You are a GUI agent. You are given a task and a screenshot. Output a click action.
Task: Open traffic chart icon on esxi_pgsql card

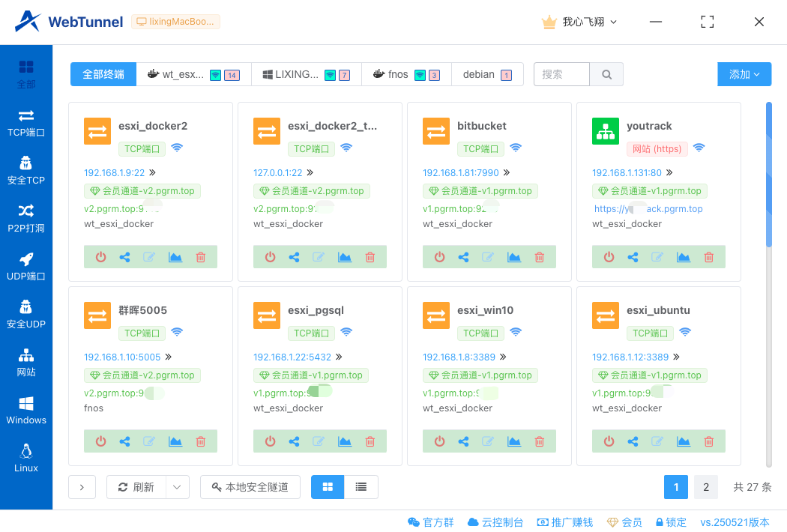345,441
